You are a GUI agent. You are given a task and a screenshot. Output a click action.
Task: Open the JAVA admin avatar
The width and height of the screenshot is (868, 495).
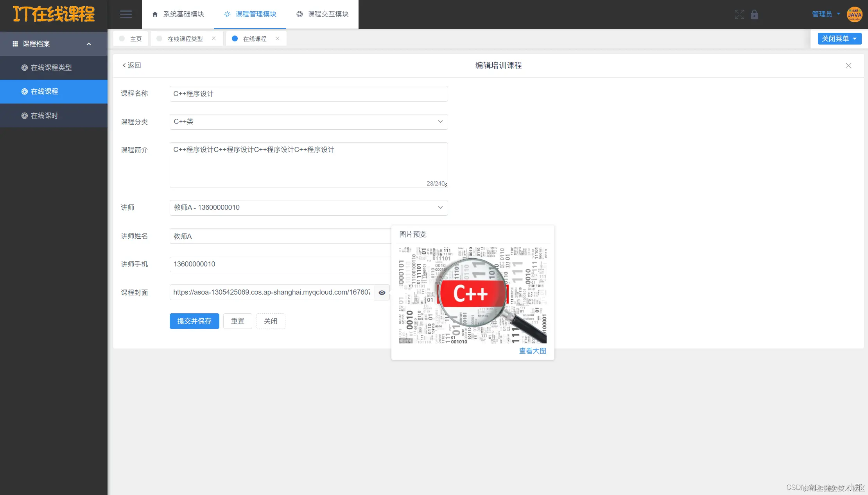coord(855,14)
